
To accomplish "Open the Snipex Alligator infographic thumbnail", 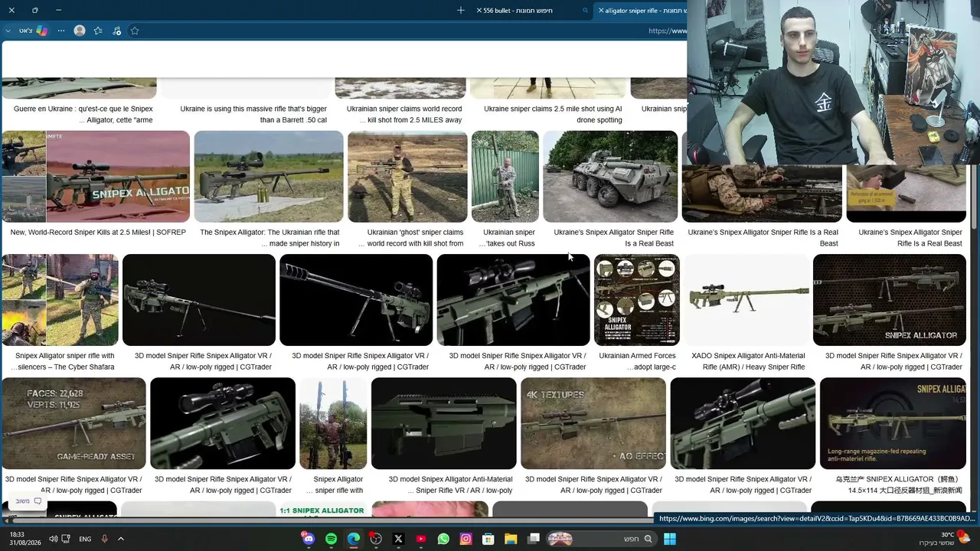I will coord(637,300).
